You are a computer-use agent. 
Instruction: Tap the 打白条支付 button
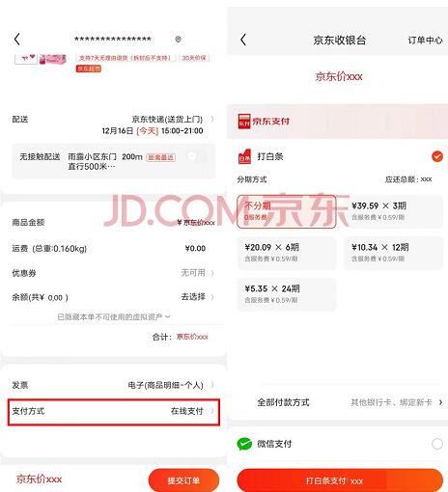tap(340, 480)
